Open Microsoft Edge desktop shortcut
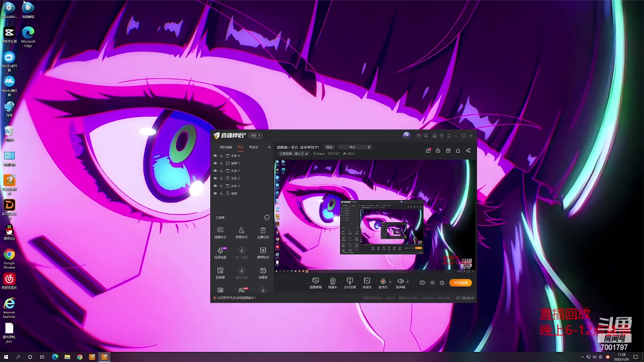644x362 pixels. click(x=28, y=37)
